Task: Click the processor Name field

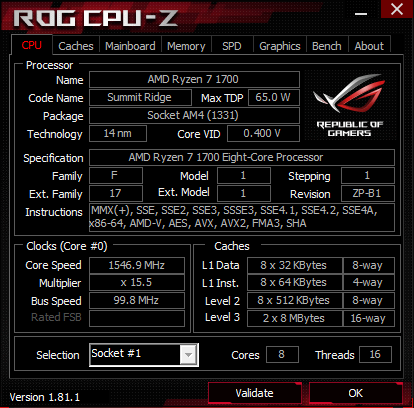Action: click(194, 79)
